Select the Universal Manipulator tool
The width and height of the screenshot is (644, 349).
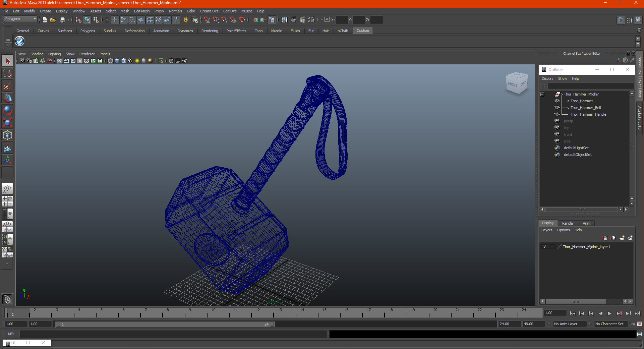click(7, 135)
